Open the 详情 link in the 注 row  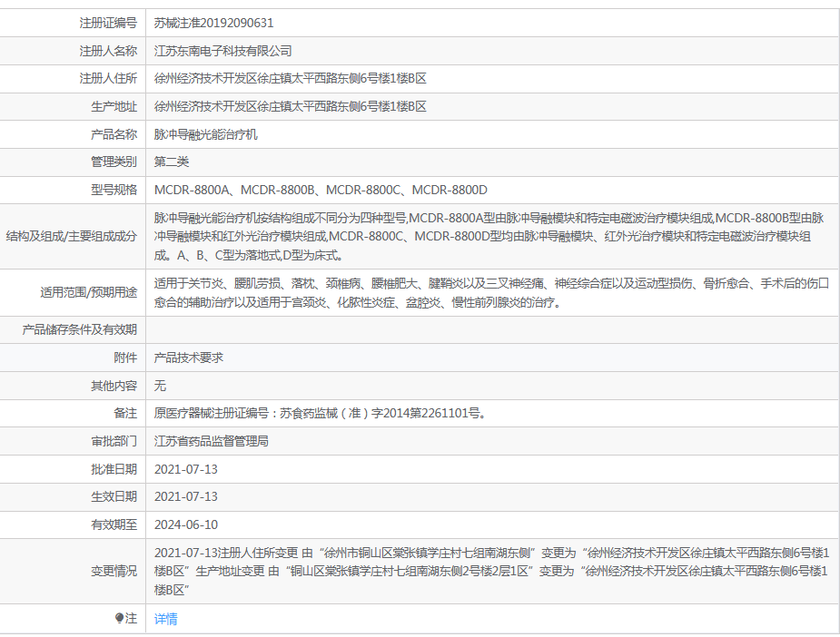pos(165,619)
